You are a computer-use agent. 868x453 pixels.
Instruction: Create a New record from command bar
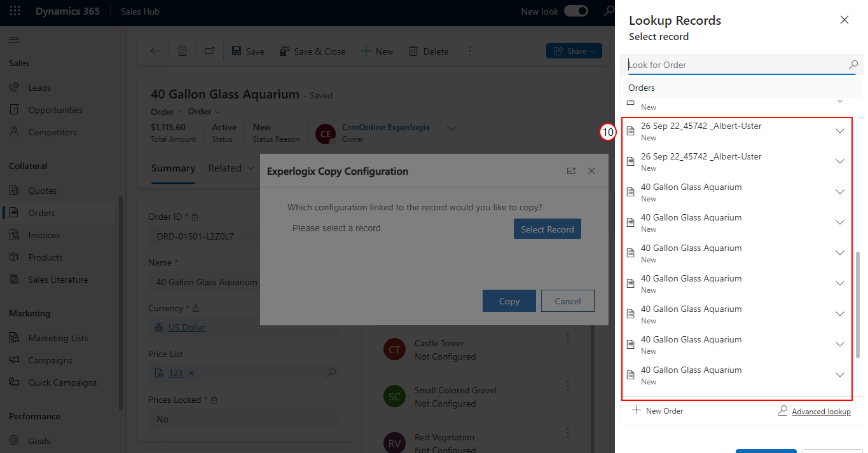click(377, 51)
